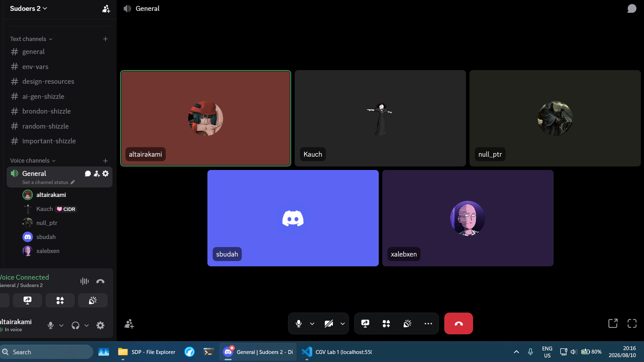Viewport: 644px width, 362px height.
Task: Mute microphone in call control bar
Action: pyautogui.click(x=299, y=323)
